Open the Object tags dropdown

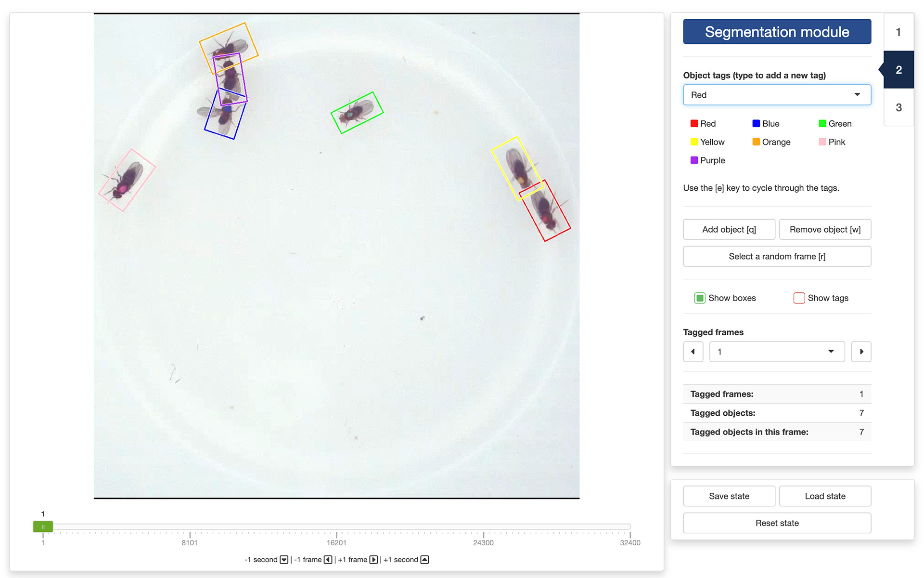(x=777, y=95)
